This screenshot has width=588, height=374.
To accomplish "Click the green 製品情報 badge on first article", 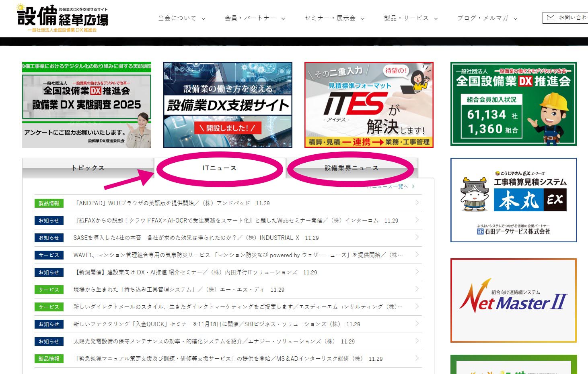I will tap(49, 203).
